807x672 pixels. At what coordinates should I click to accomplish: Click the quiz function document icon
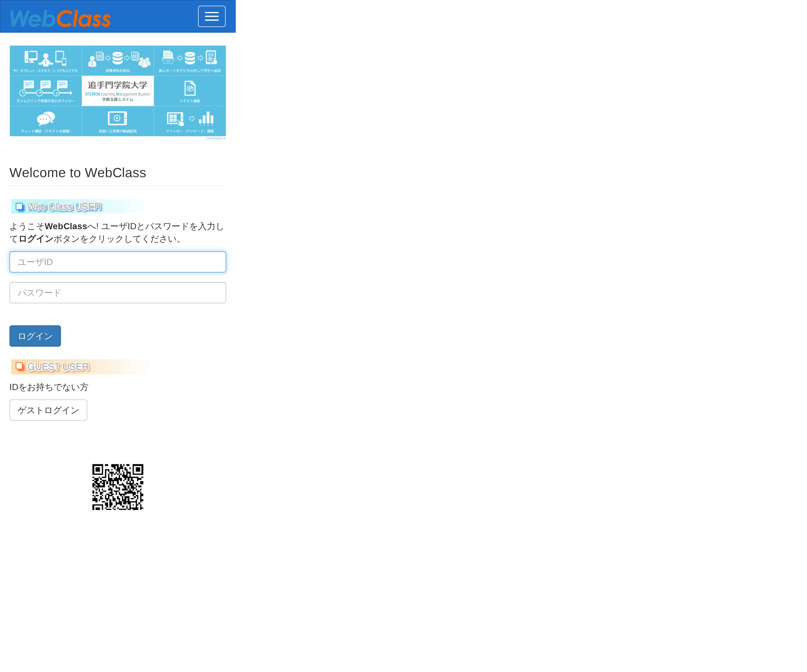[x=189, y=88]
